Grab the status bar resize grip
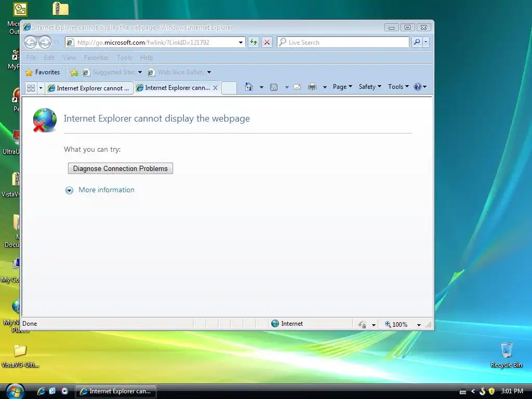 point(429,325)
